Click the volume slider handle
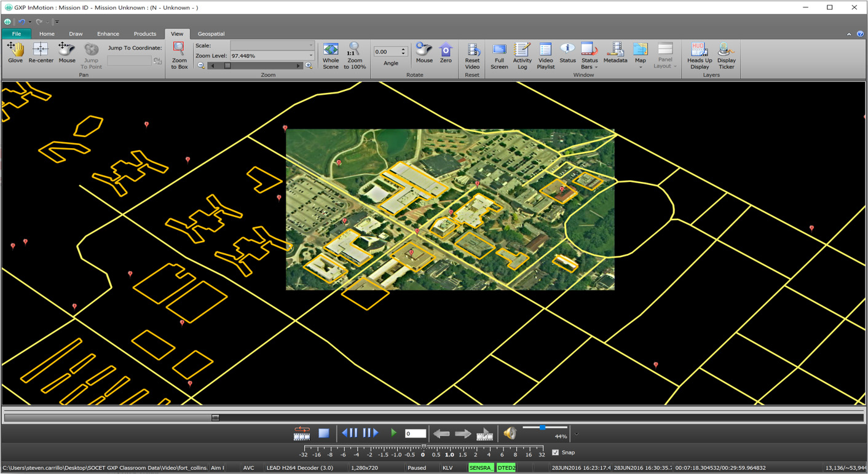 pos(542,427)
